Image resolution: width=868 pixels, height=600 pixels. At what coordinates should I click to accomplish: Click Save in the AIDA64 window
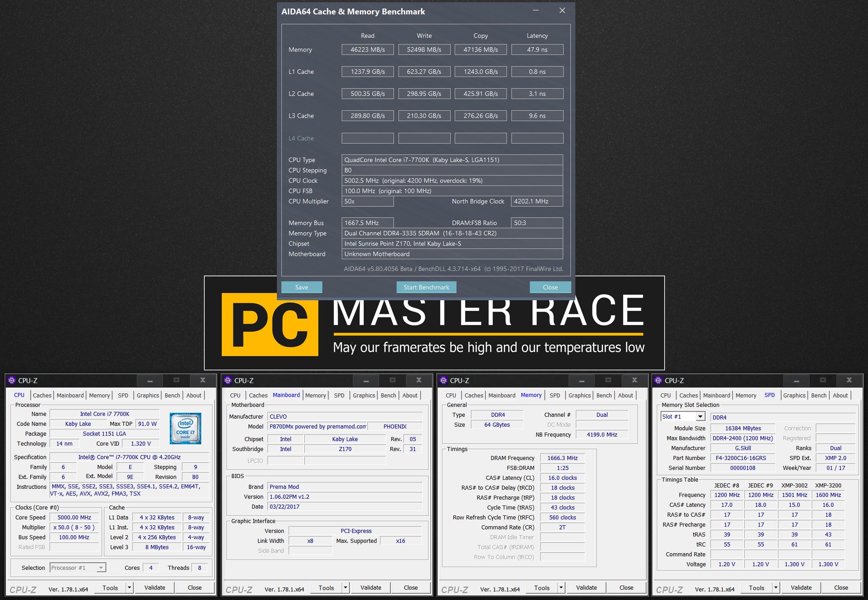point(302,287)
